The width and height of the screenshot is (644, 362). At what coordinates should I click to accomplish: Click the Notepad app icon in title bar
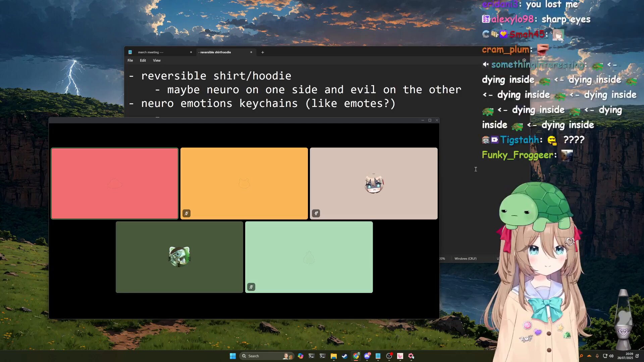(x=130, y=52)
